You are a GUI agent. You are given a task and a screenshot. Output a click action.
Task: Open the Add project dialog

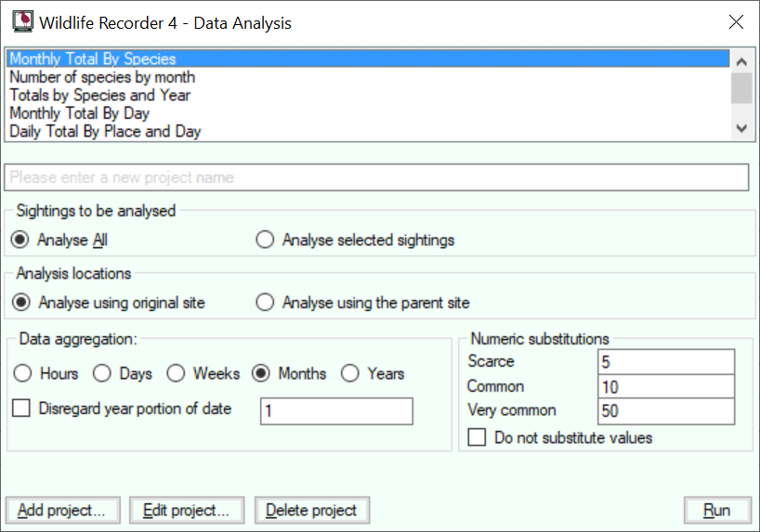[x=63, y=511]
